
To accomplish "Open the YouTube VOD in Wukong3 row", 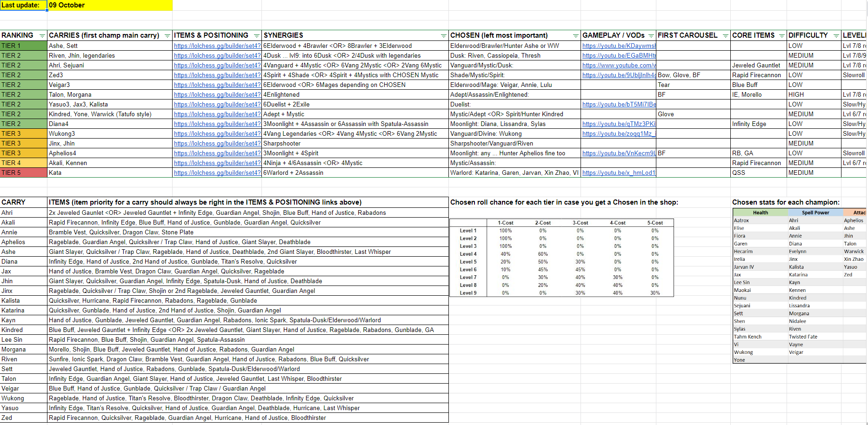I will pos(619,133).
